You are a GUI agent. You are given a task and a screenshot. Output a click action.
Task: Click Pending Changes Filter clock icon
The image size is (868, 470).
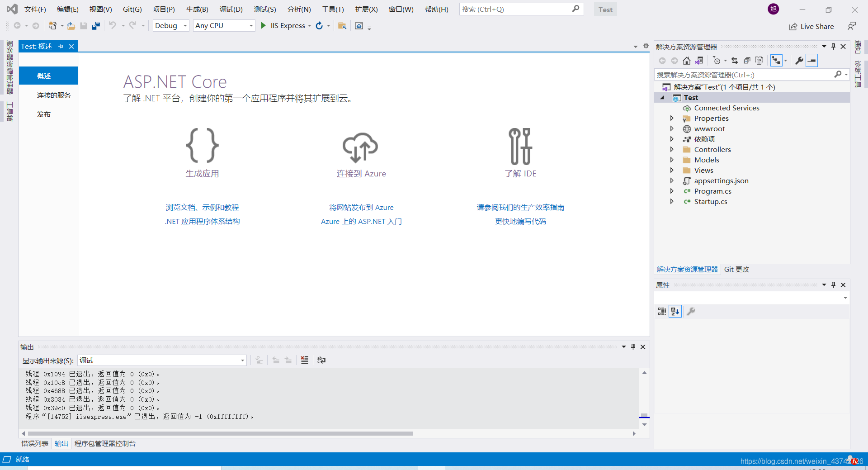717,61
